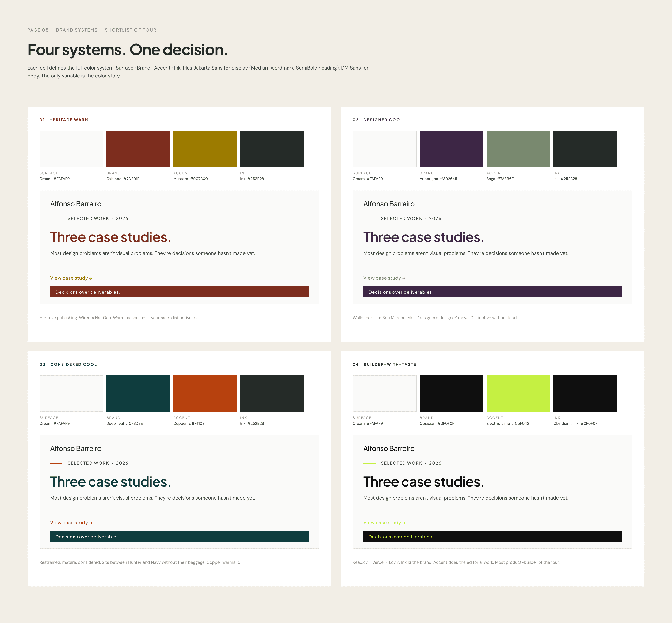Viewport: 672px width, 623px height.
Task: Click 'Alfonso Barreiro' wordmark in Considered Cool
Action: pyautogui.click(x=76, y=449)
